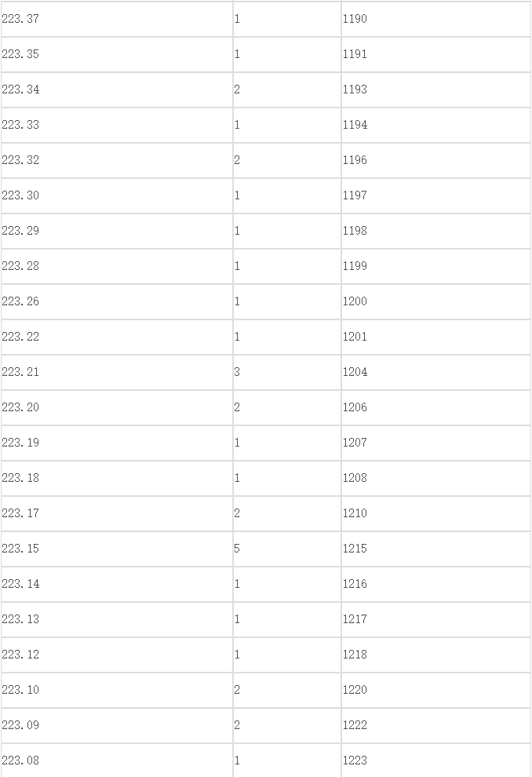Select the score cell 223.32
Viewport: 532px width, 777px height.
point(117,160)
